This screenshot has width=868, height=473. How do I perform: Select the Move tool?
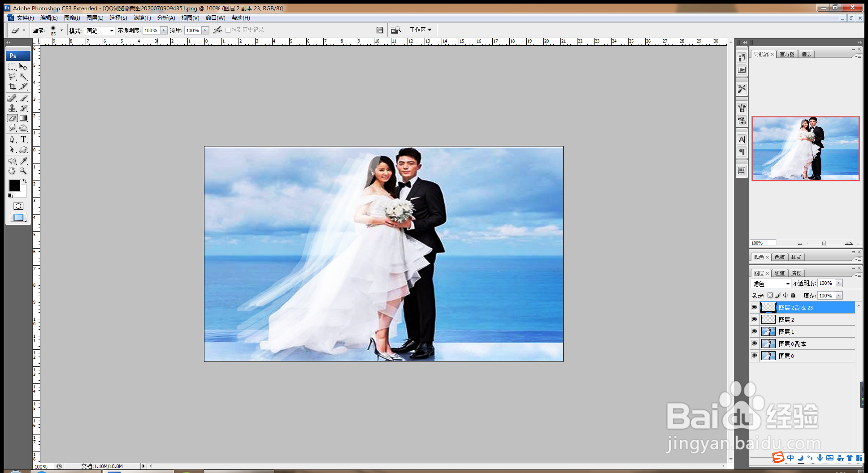point(24,67)
